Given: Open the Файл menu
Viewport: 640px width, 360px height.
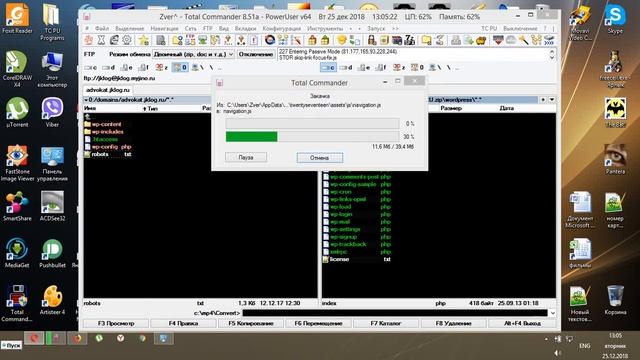Looking at the screenshot, I should point(102,29).
